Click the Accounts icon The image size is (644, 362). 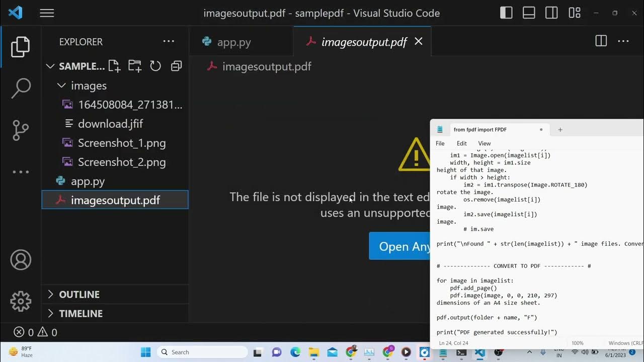pyautogui.click(x=21, y=260)
